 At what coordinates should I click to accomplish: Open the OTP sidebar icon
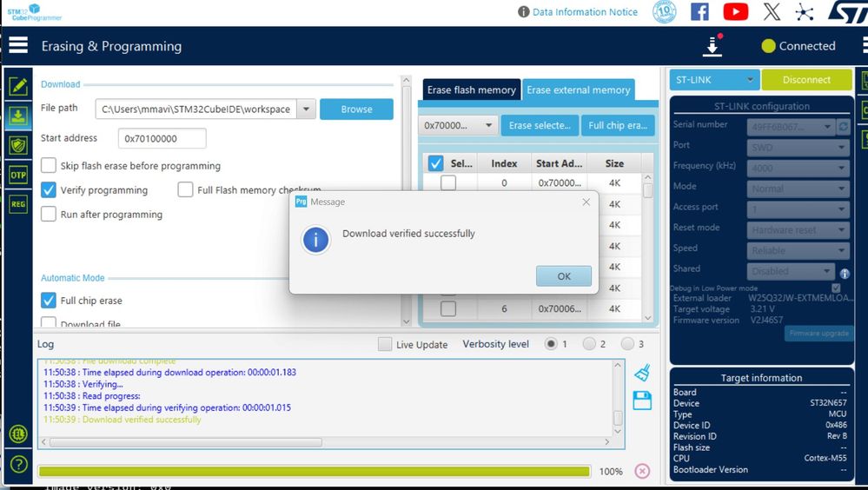tap(17, 175)
